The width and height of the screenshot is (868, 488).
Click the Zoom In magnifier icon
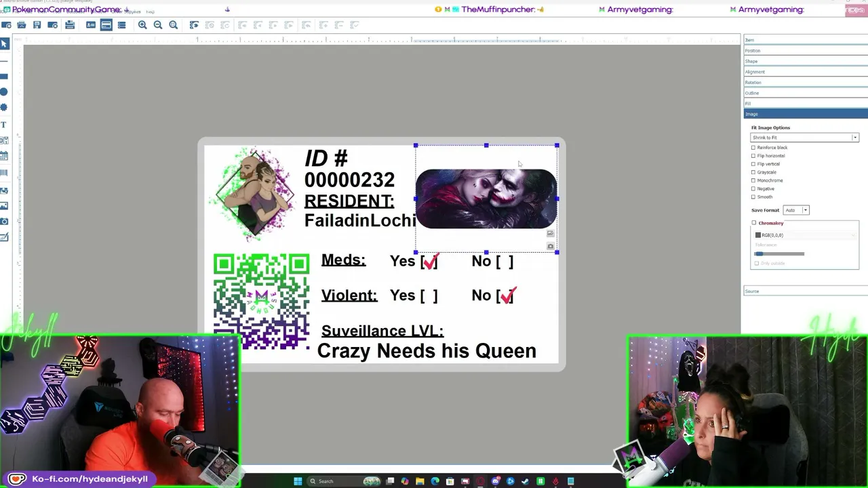pos(142,25)
